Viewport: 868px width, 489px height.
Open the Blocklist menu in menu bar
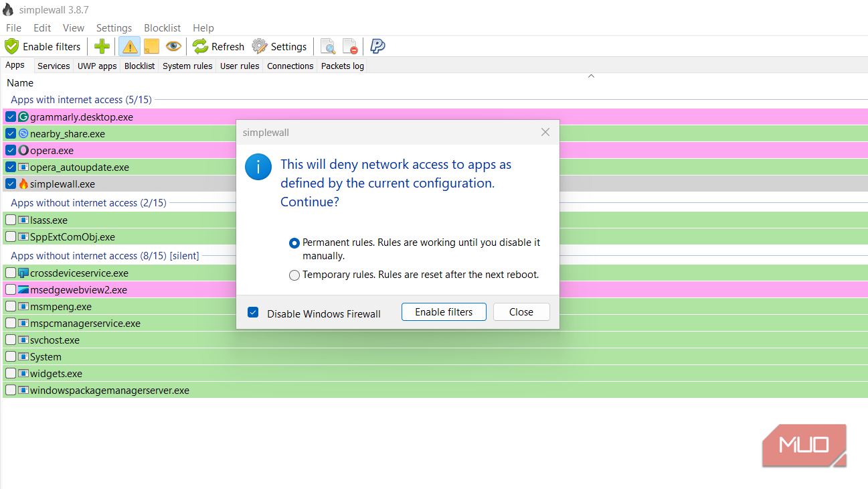pyautogui.click(x=163, y=27)
